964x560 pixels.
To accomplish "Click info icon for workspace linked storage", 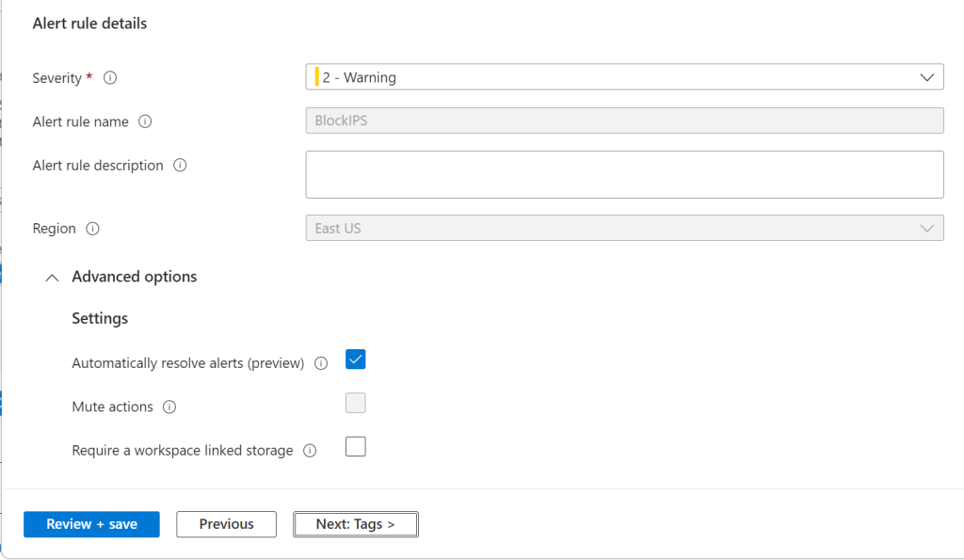I will pyautogui.click(x=310, y=451).
